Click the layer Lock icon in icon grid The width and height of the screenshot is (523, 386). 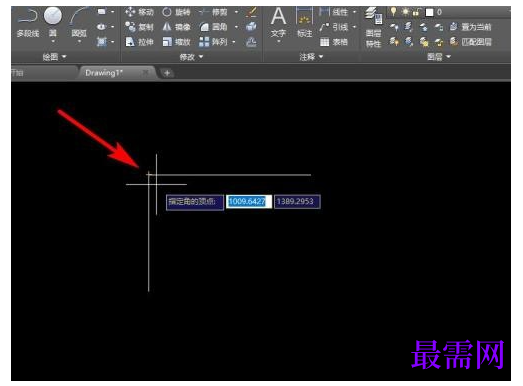point(439,27)
